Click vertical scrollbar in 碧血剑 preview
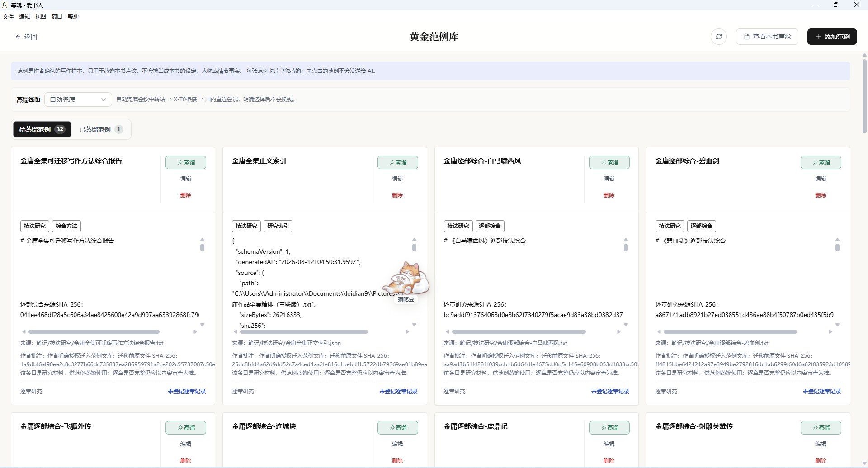The height and width of the screenshot is (468, 868). coord(837,247)
